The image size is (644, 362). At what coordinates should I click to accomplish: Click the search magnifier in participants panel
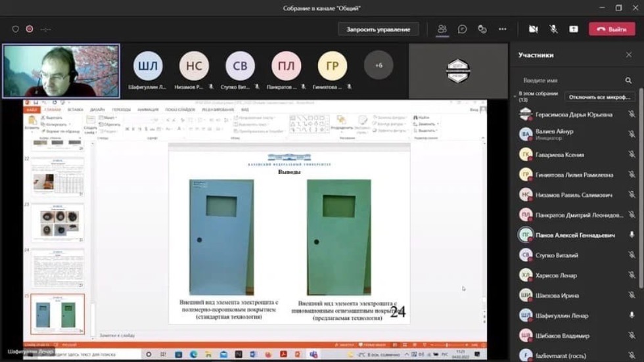click(628, 80)
